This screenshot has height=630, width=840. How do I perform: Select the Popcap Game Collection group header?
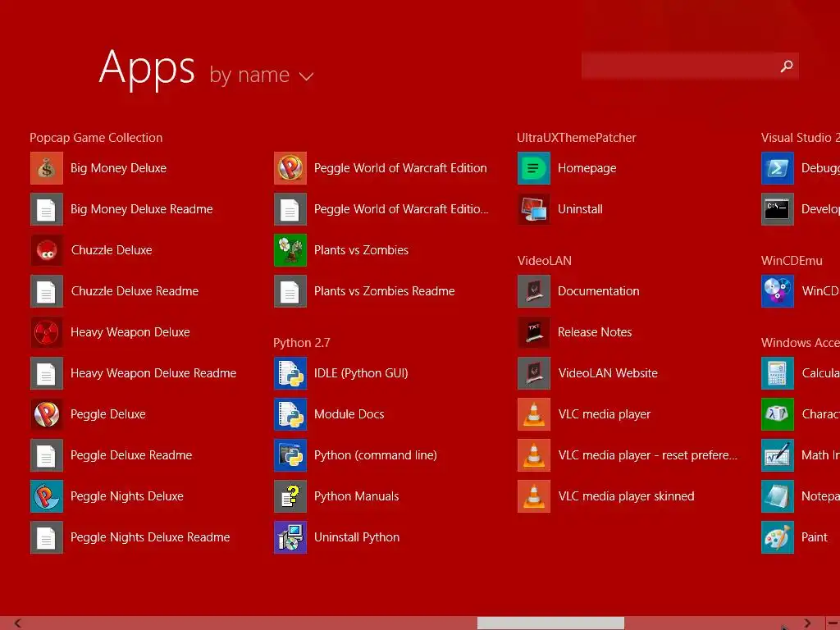click(x=97, y=138)
